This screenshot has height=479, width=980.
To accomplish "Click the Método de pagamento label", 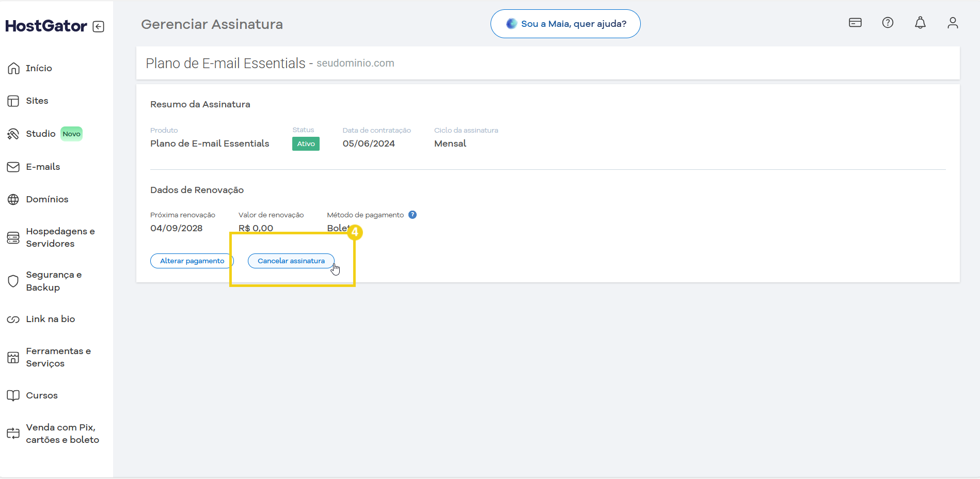I will tap(365, 215).
